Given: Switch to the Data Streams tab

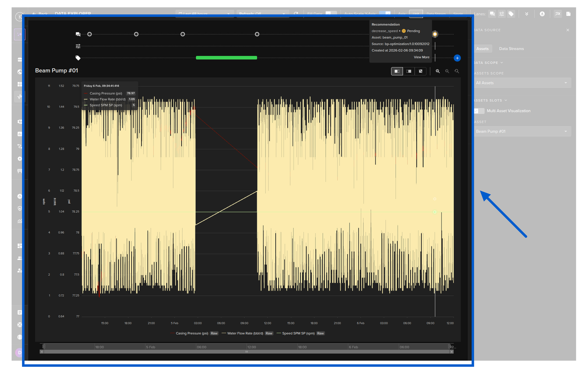Looking at the screenshot, I should coord(511,49).
